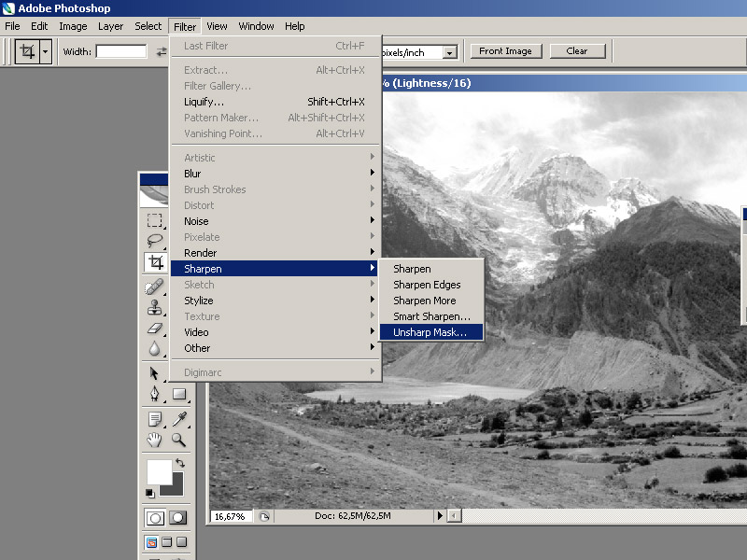Open the pixels/inch resolution dropdown
The width and height of the screenshot is (747, 560).
click(450, 53)
